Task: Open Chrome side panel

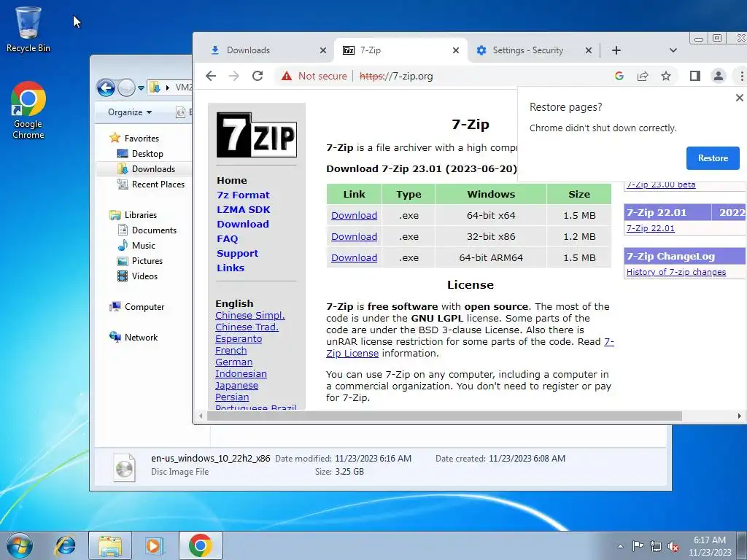Action: [x=694, y=76]
